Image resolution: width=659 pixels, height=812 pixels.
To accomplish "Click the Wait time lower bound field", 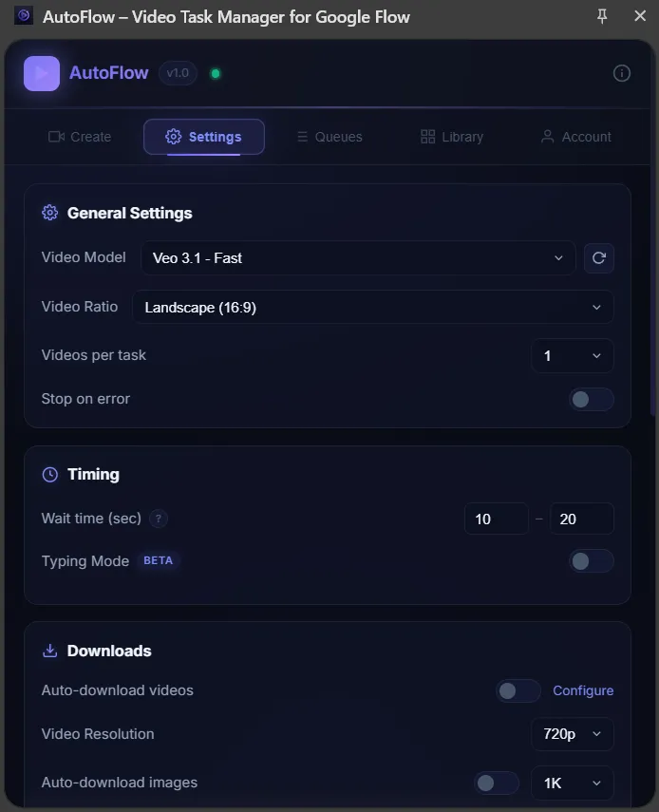I will 496,519.
